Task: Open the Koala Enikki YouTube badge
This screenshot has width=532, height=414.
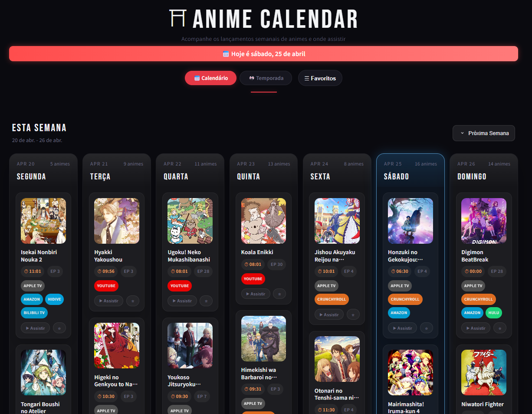Action: pyautogui.click(x=253, y=279)
